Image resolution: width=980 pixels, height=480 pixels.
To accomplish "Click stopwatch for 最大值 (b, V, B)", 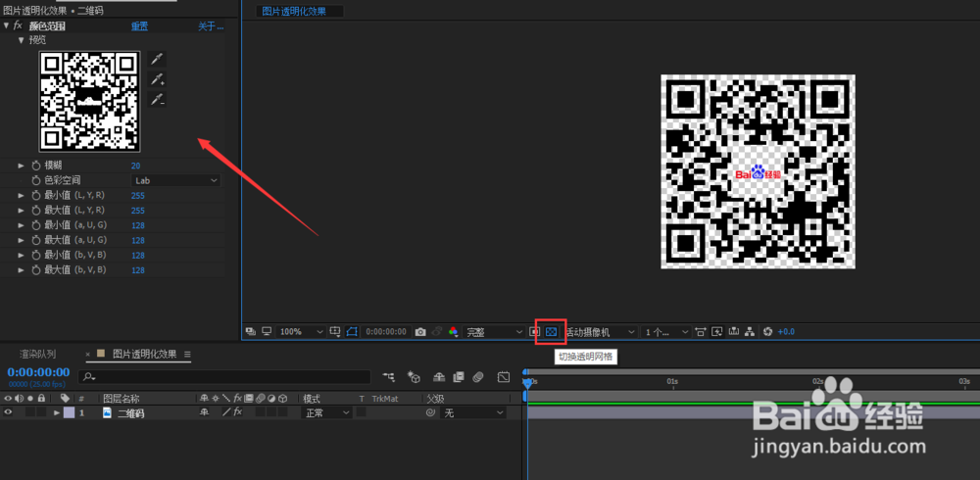I will [35, 270].
